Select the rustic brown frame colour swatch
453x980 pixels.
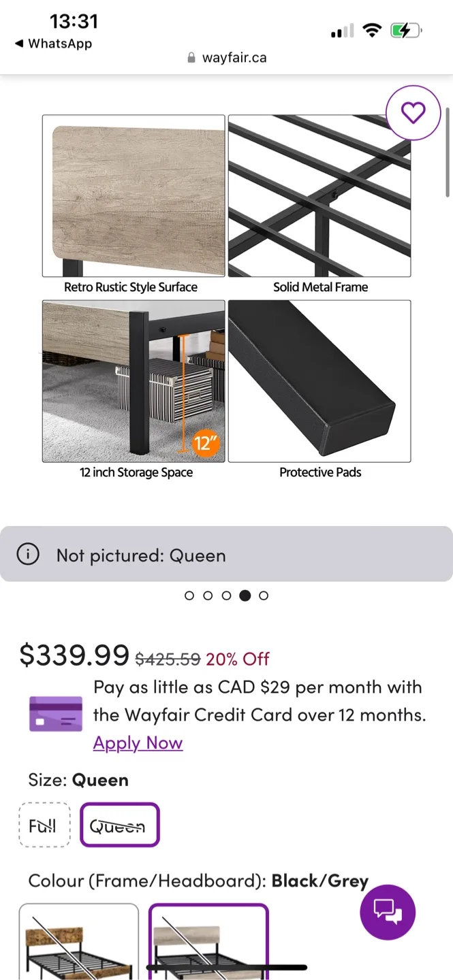click(x=78, y=946)
